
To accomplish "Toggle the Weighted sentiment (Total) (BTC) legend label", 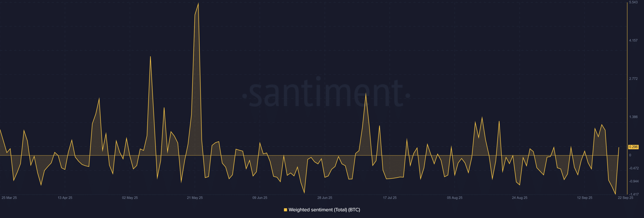I will coord(324,210).
